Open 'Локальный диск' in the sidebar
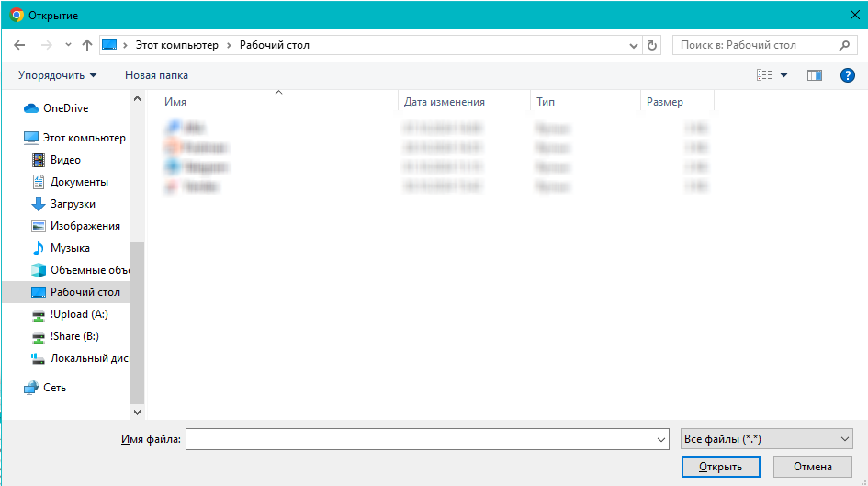Screen dimensions: 868x486 [x=89, y=358]
